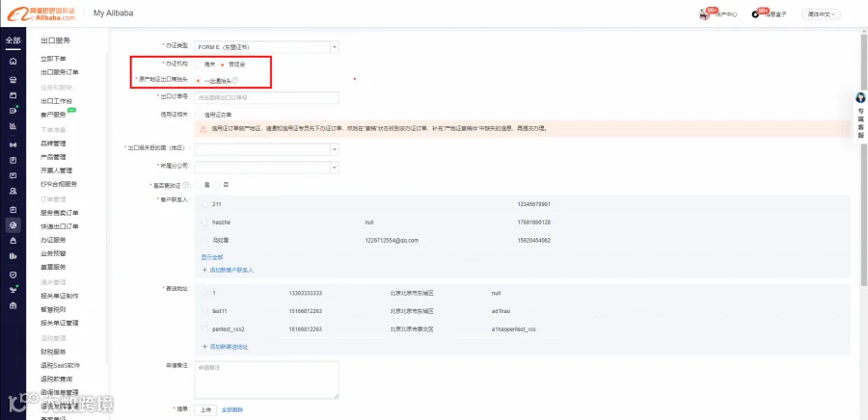Open the 出口报关目的国 dropdown

(266, 149)
